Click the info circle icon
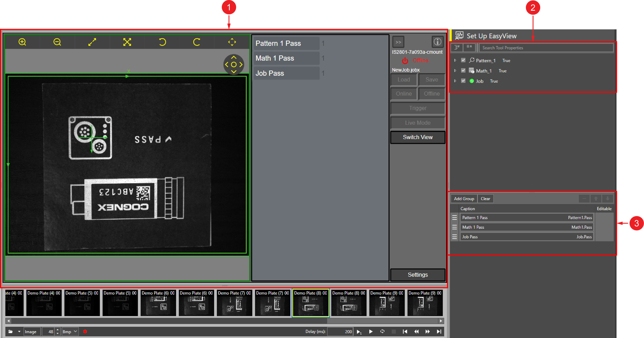The image size is (644, 338). (x=437, y=42)
